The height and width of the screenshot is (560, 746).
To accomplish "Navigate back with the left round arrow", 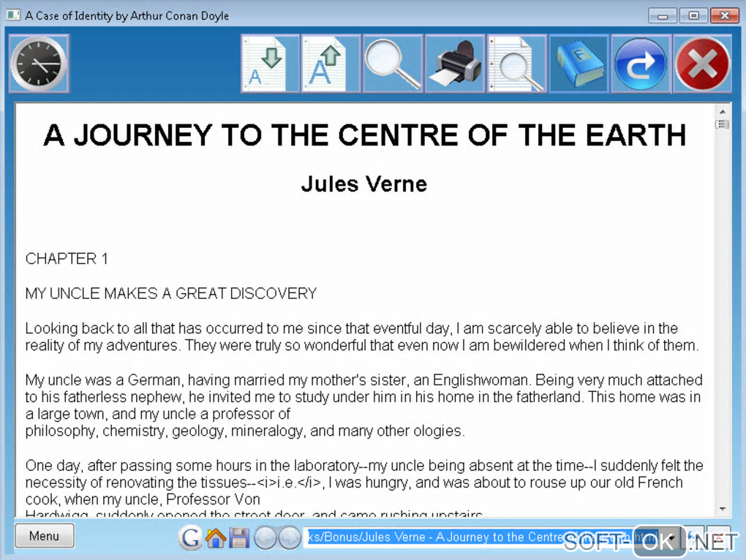I will 265,537.
